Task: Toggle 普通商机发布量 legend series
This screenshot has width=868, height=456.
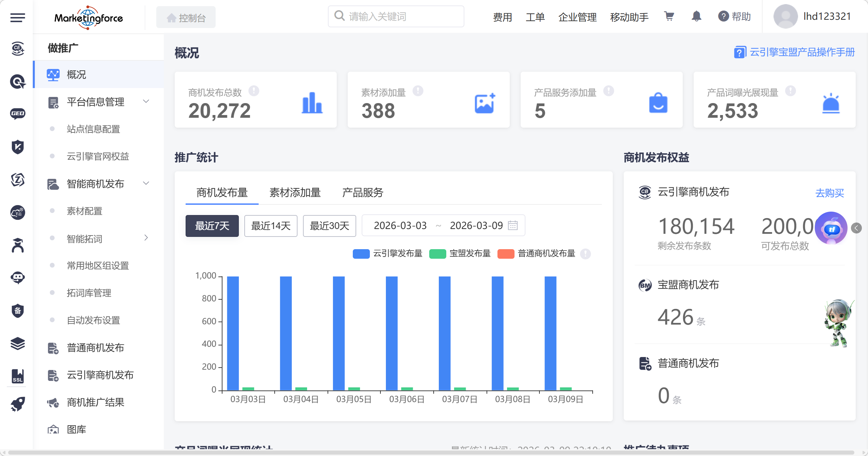Action: [x=536, y=254]
